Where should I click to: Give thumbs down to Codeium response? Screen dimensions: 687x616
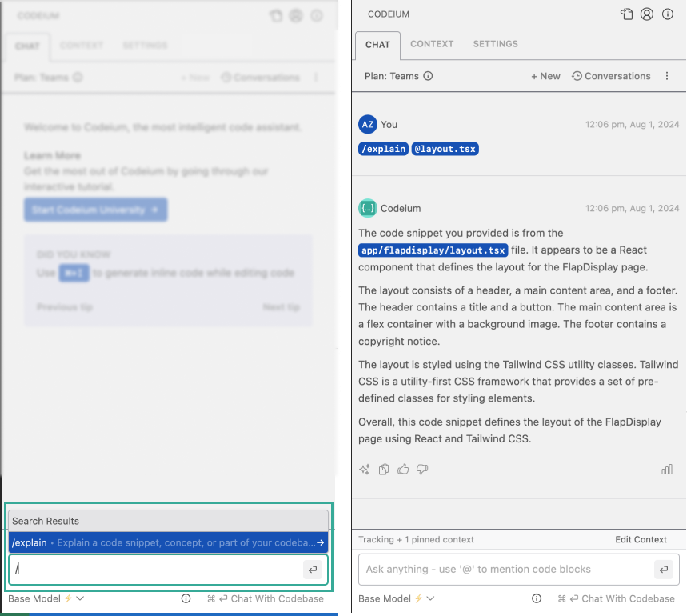[x=422, y=470]
